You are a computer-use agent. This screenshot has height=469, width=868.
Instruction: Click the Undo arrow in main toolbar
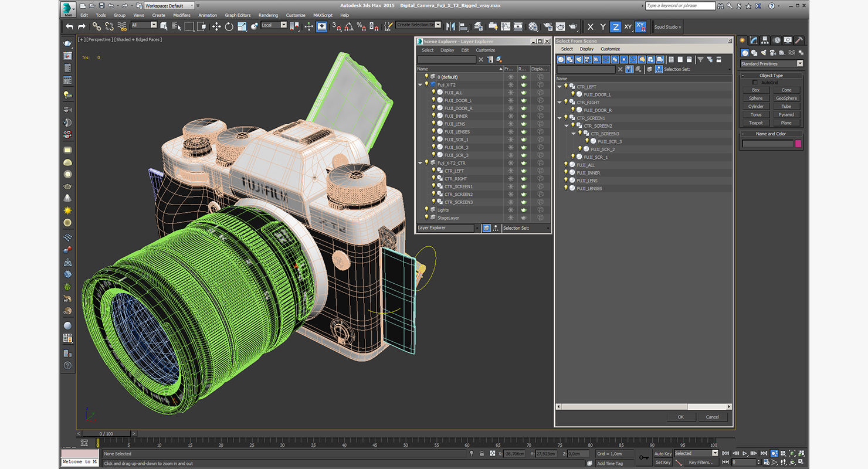(69, 26)
